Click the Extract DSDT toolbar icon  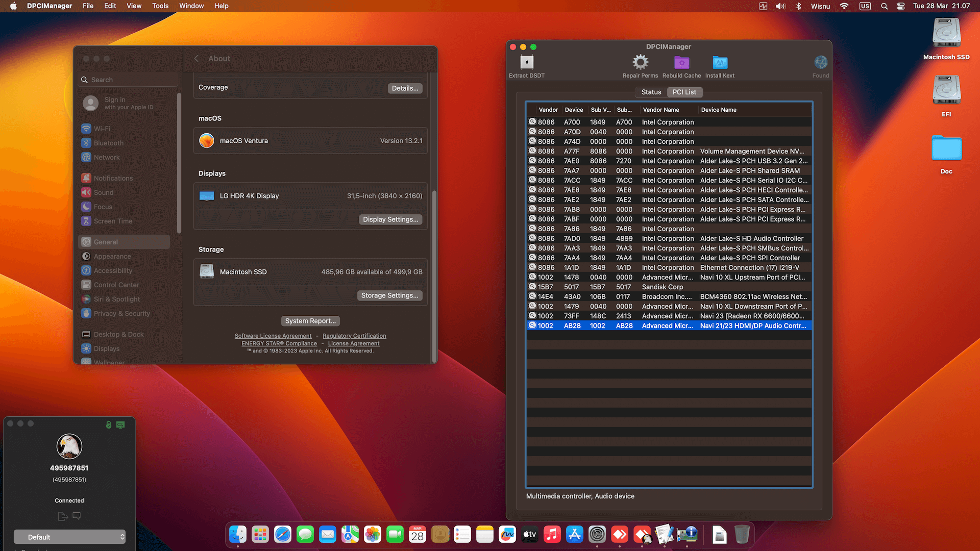[526, 63]
